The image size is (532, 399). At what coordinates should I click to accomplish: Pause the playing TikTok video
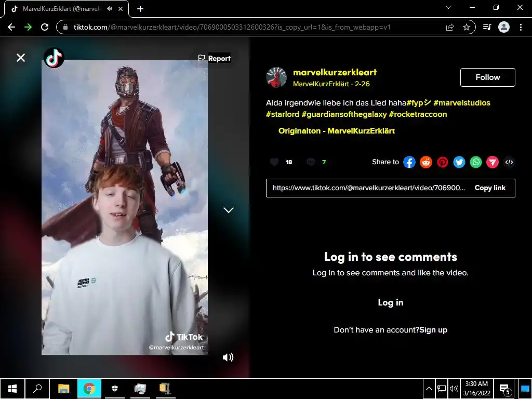pos(125,208)
